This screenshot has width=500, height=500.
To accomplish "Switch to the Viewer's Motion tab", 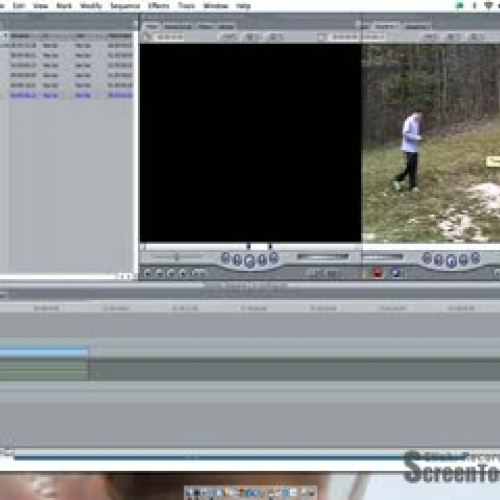I will tap(226, 26).
